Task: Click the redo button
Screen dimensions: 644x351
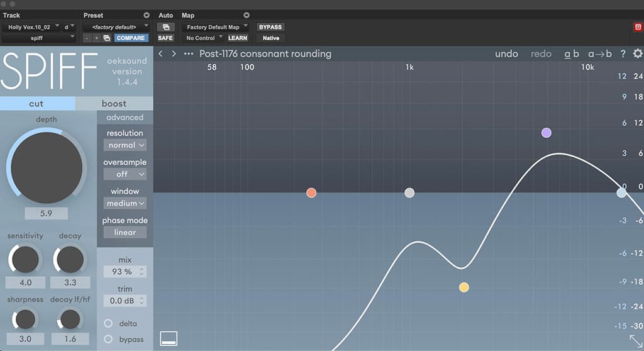Action: [541, 54]
